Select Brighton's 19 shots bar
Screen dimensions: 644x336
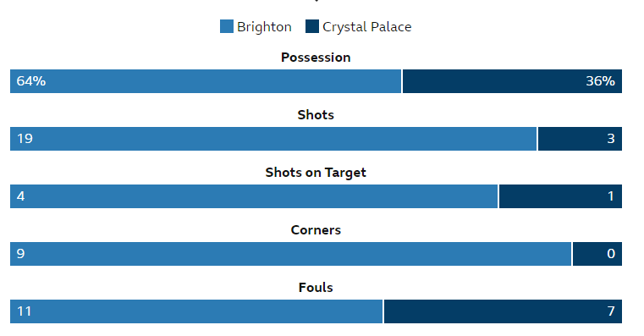(x=273, y=139)
